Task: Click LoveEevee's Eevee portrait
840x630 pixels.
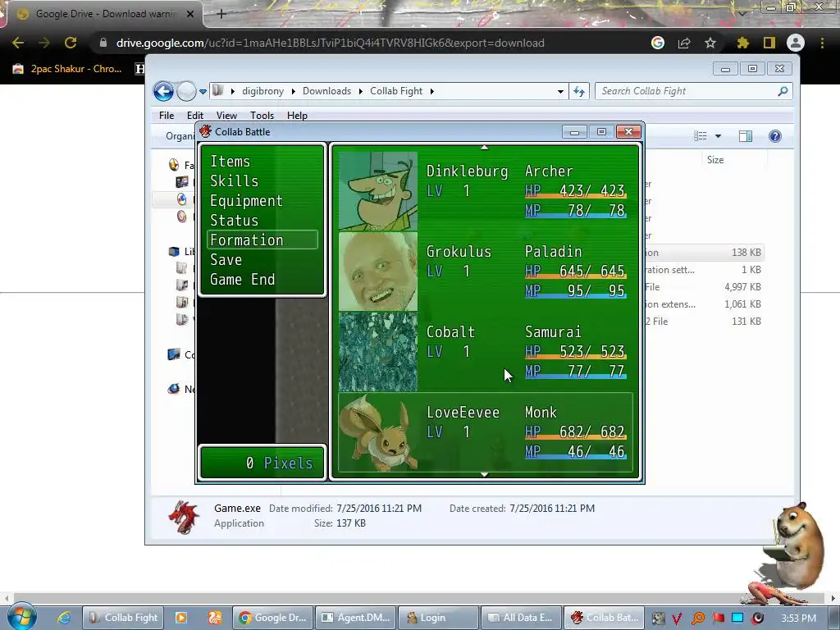Action: [378, 431]
